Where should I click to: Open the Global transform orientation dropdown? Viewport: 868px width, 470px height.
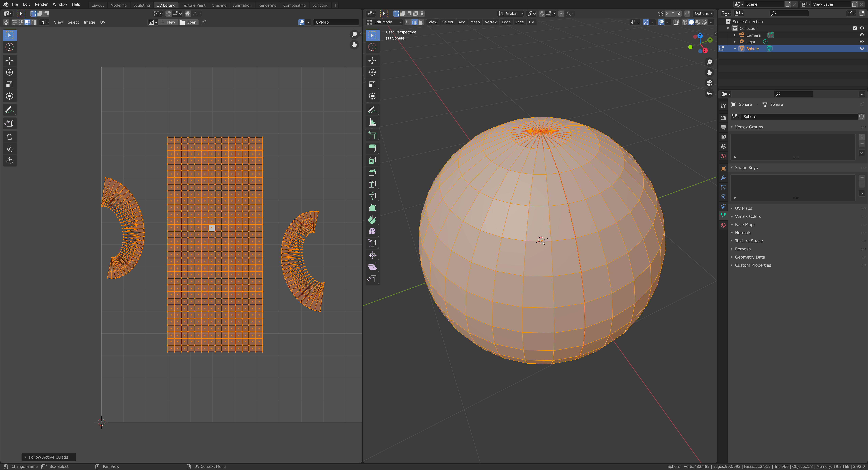click(x=511, y=13)
